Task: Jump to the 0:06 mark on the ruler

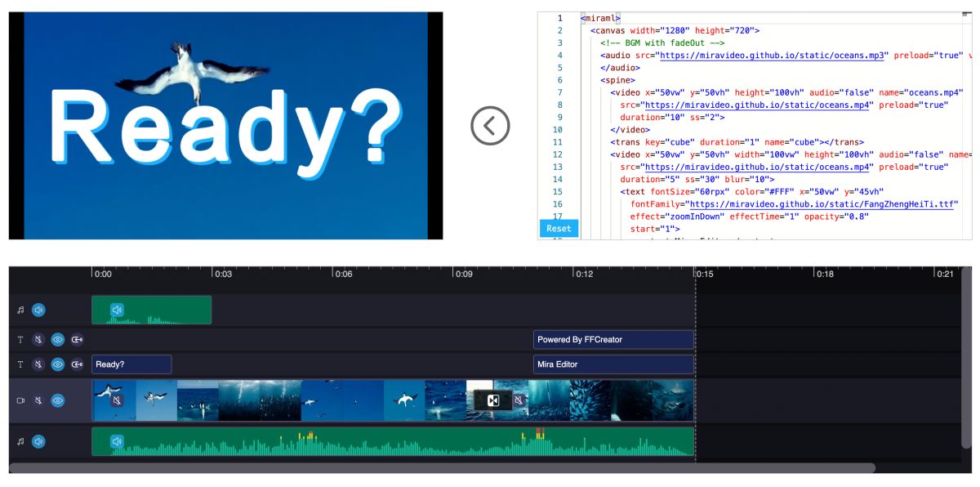Action: click(342, 274)
